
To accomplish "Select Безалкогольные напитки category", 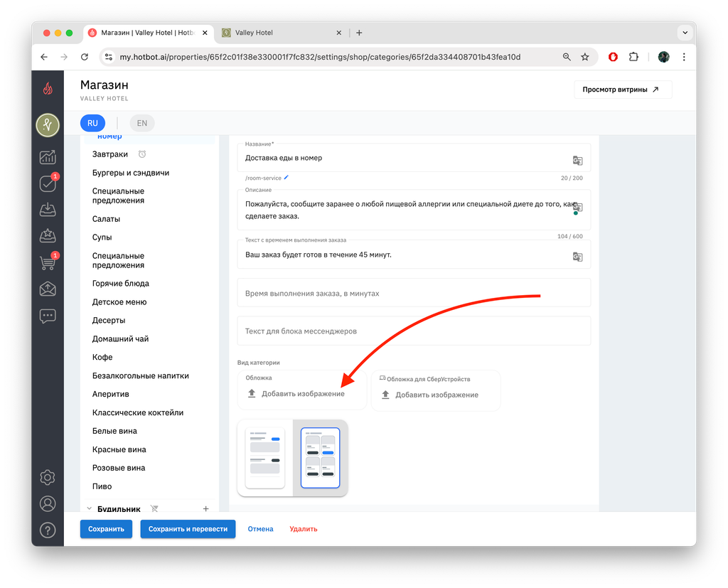I will 141,375.
